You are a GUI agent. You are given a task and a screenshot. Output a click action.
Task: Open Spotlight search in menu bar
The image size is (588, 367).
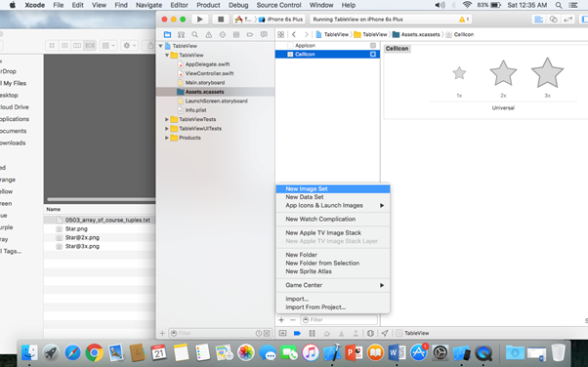(559, 5)
